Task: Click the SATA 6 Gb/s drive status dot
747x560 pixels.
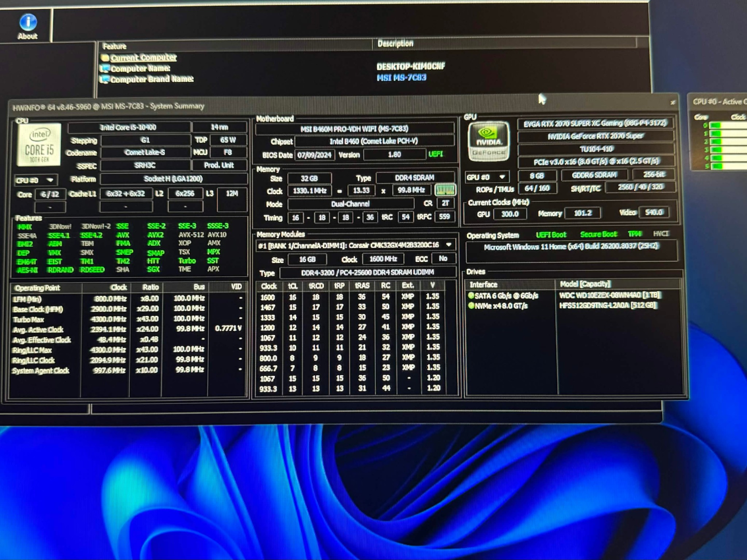Action: [471, 295]
